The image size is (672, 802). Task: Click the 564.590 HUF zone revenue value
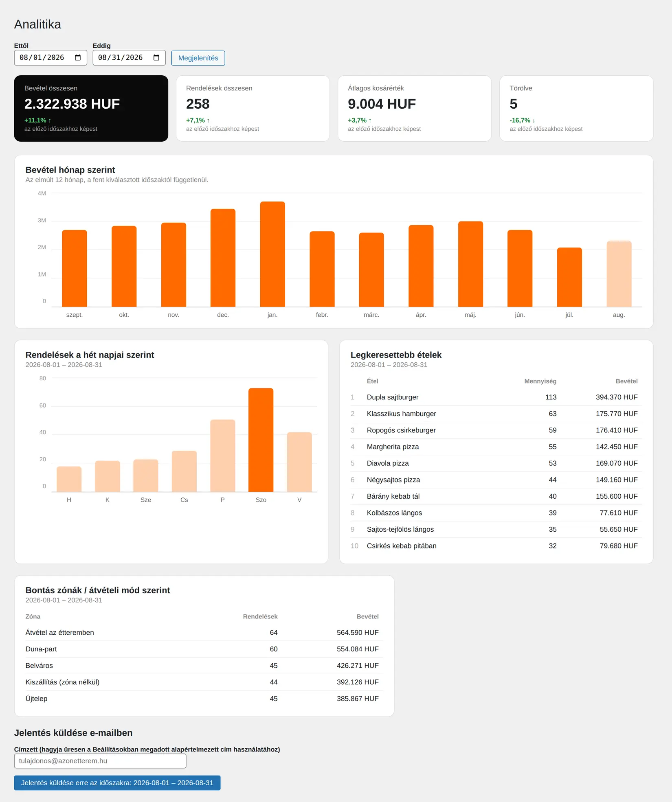coord(358,633)
